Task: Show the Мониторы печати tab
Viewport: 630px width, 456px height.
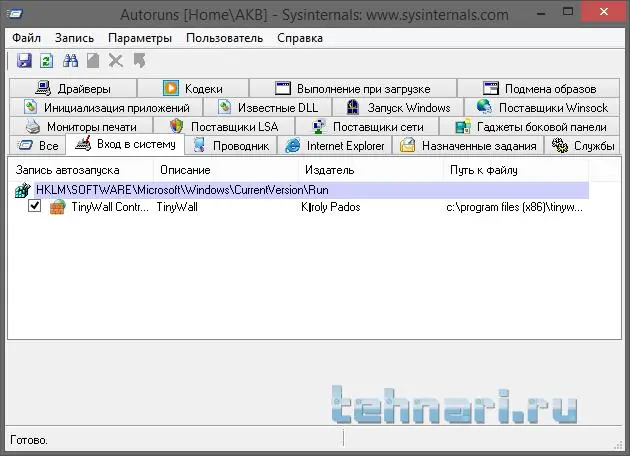Action: 81,127
